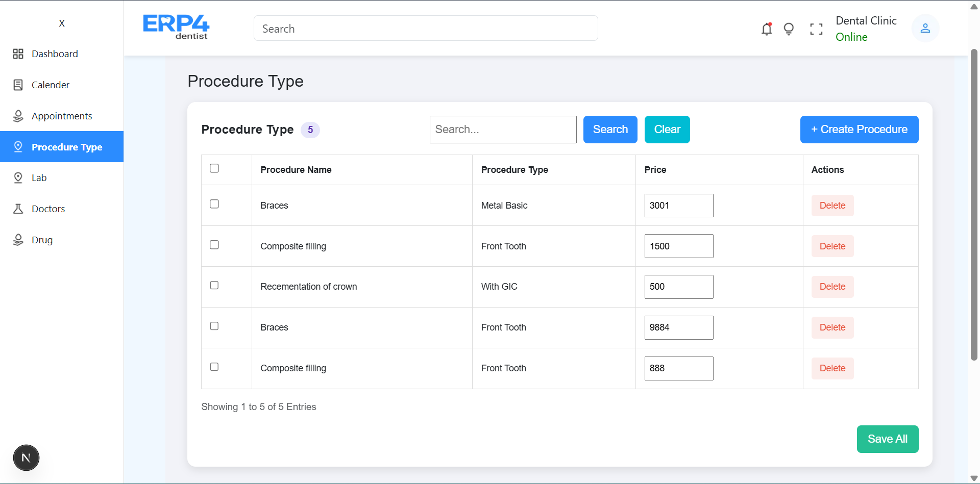Viewport: 980px width, 484px height.
Task: Click the Create Procedure button
Action: coord(860,130)
